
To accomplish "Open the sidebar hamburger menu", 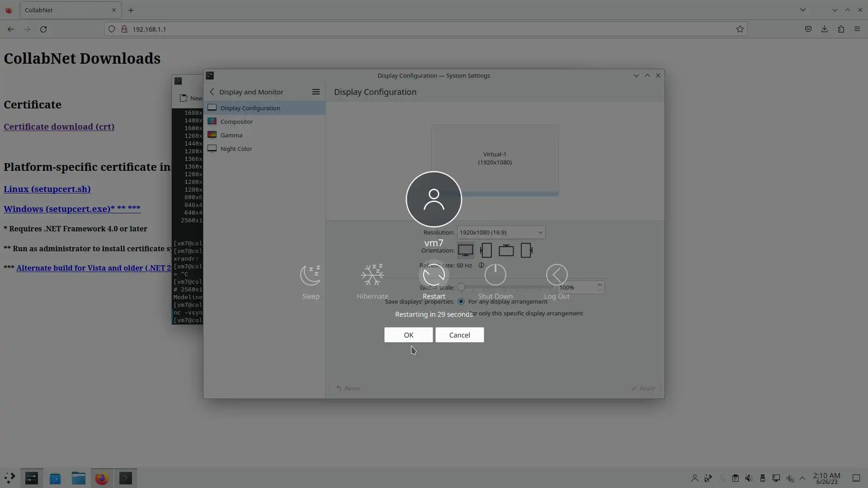I will [316, 92].
